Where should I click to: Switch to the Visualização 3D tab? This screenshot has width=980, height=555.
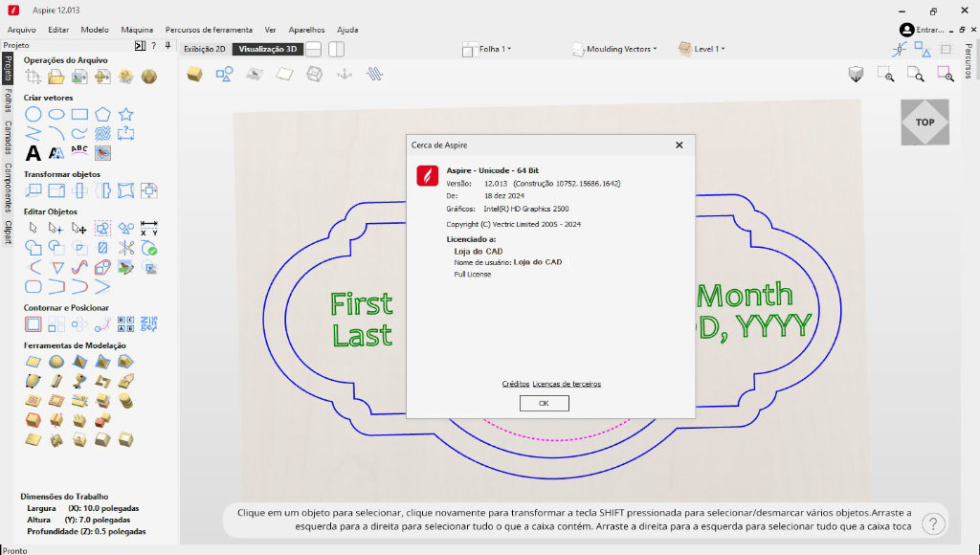click(x=268, y=49)
